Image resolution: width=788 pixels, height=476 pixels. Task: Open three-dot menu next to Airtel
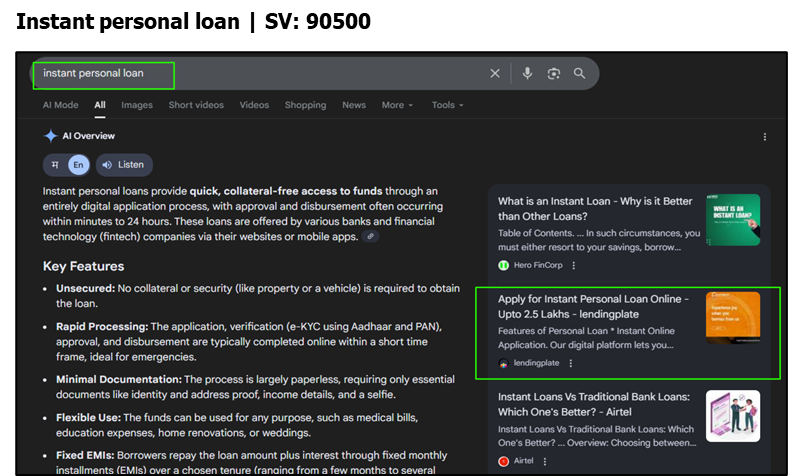pyautogui.click(x=545, y=461)
